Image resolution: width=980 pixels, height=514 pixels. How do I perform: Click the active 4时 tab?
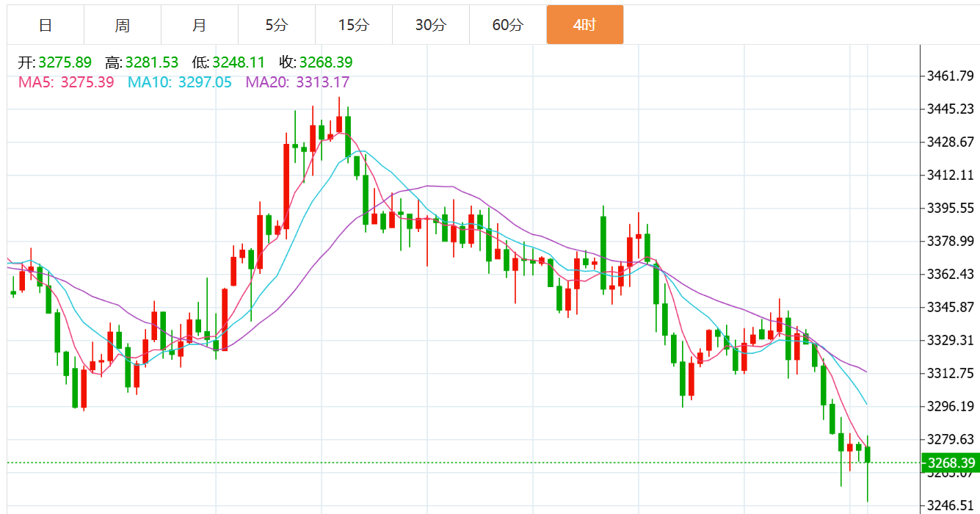585,25
